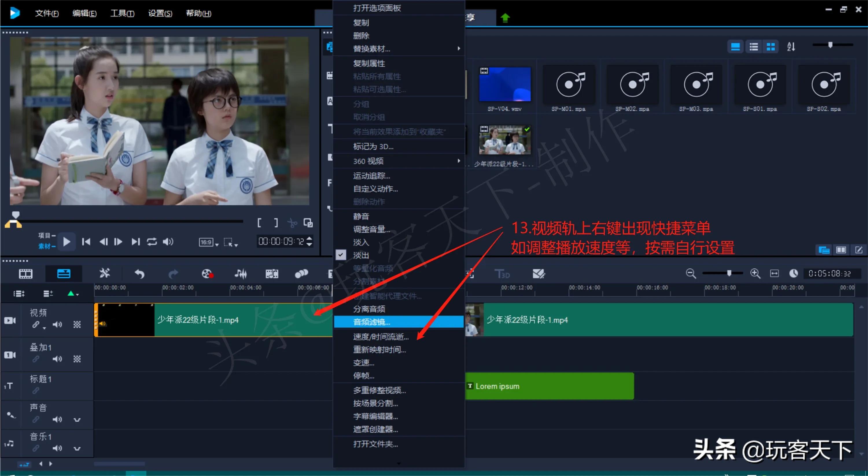Toggle the 淡出 fade-out checkbox in context menu
The width and height of the screenshot is (868, 476).
(341, 255)
